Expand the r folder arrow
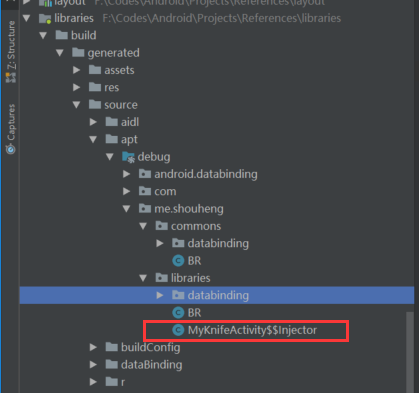 (93, 382)
